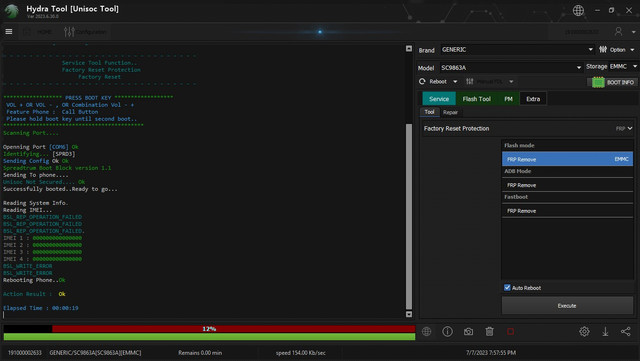Image resolution: width=640 pixels, height=361 pixels.
Task: Click the Reboot refresh icon
Action: pos(422,82)
